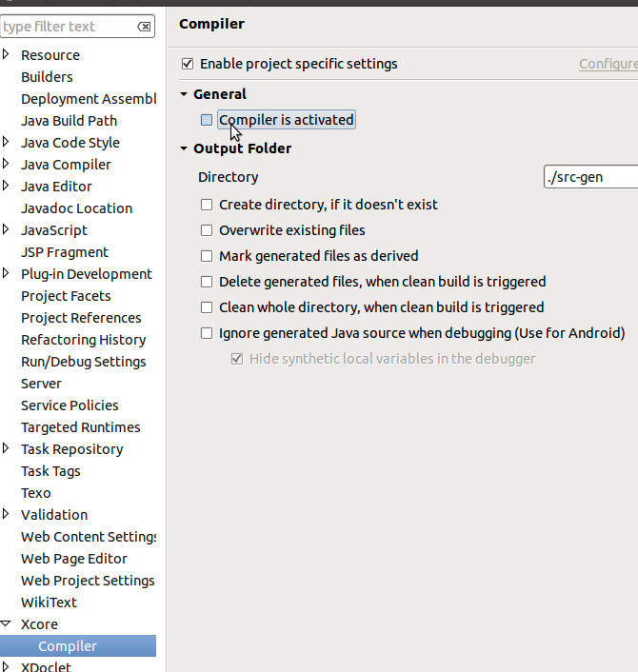Select Texo page

tap(36, 493)
